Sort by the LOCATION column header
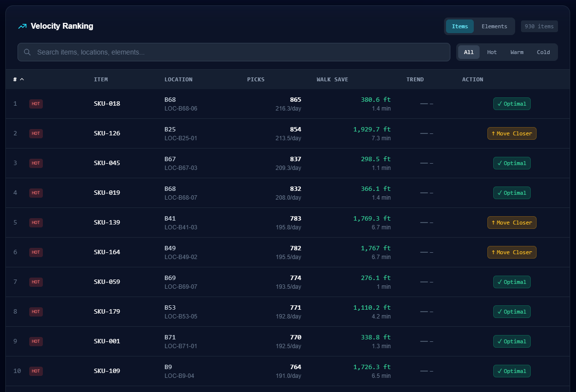Viewport: 576px width, 392px height. [178, 79]
